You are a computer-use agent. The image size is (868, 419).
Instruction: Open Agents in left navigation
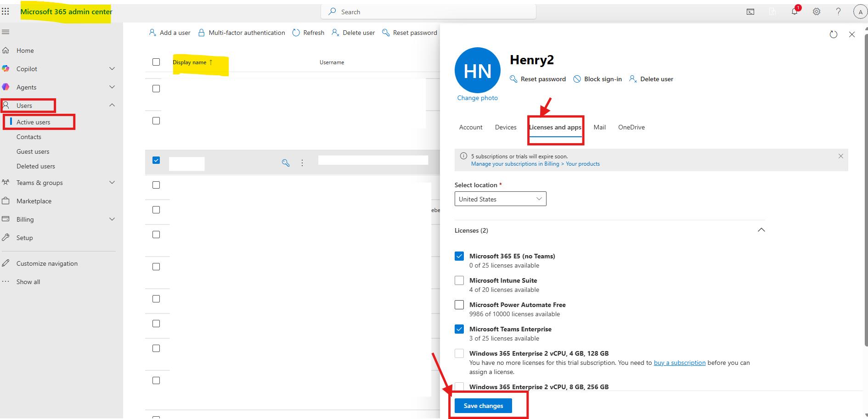[x=26, y=87]
